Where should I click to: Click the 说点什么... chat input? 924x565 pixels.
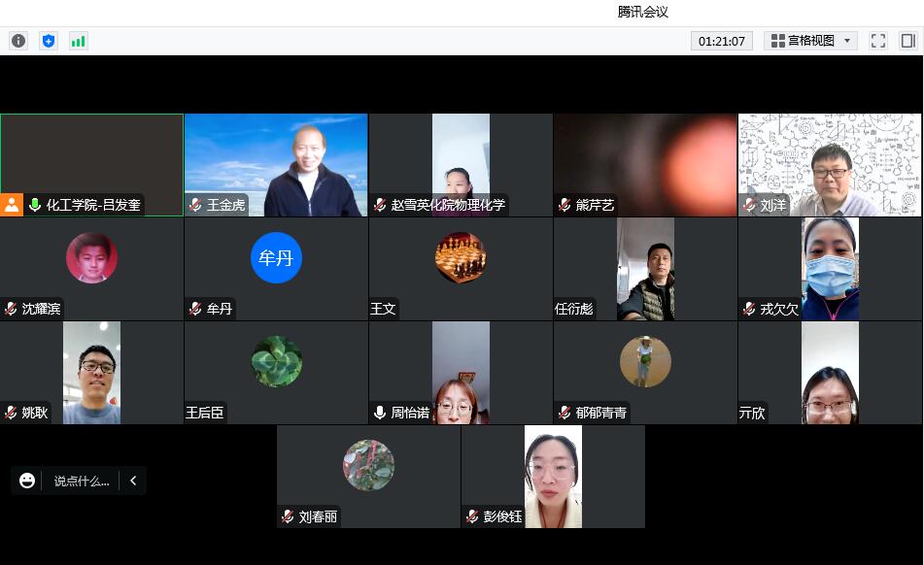tap(81, 481)
